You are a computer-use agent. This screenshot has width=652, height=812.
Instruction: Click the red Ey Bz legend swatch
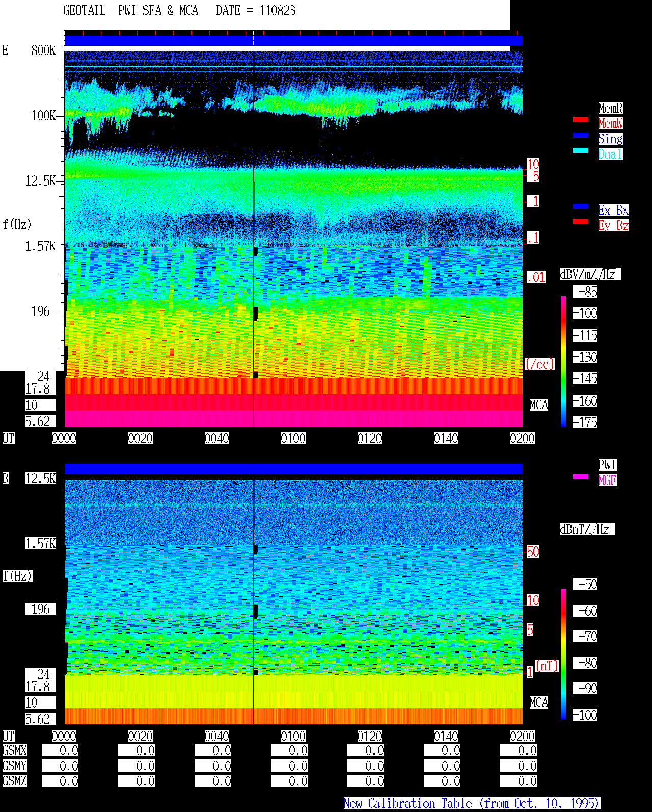tap(581, 222)
